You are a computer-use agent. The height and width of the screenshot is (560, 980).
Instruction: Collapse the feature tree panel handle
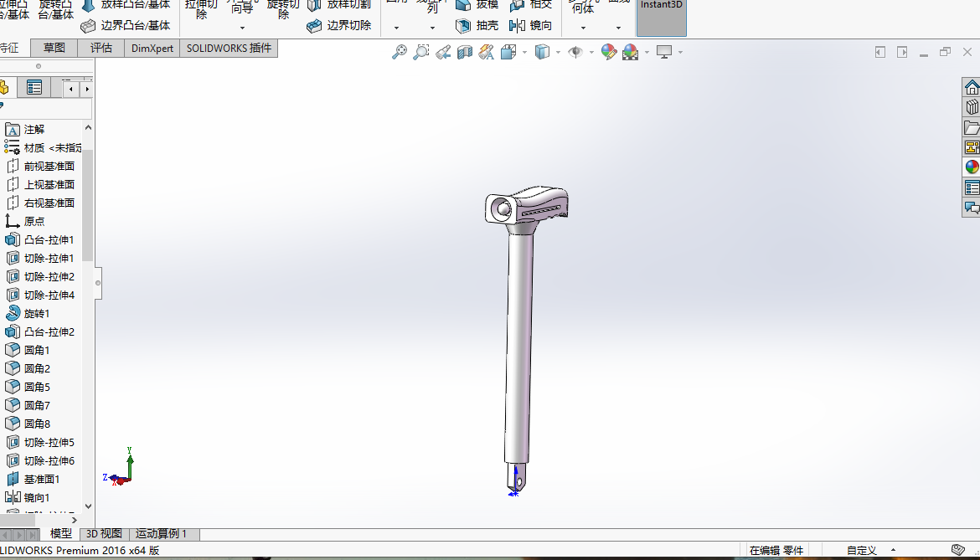(98, 283)
